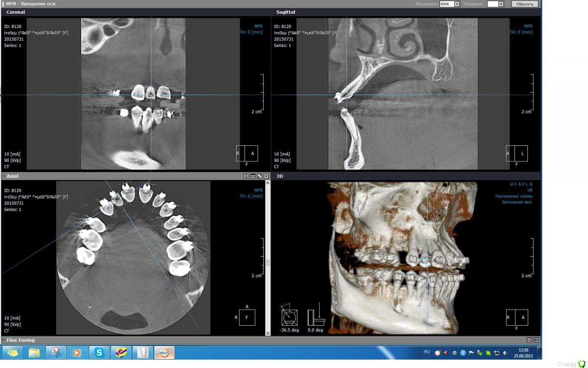Open Skype from the Windows taskbar
The height and width of the screenshot is (368, 588).
pyautogui.click(x=99, y=352)
